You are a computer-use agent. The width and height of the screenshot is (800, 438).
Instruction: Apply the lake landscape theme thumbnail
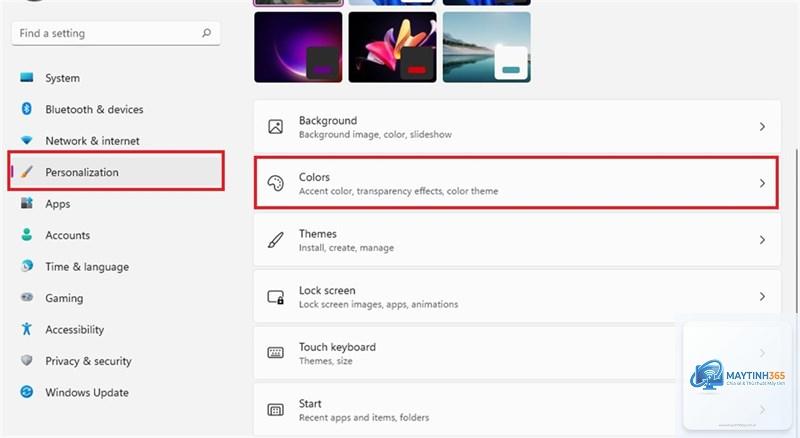point(487,47)
